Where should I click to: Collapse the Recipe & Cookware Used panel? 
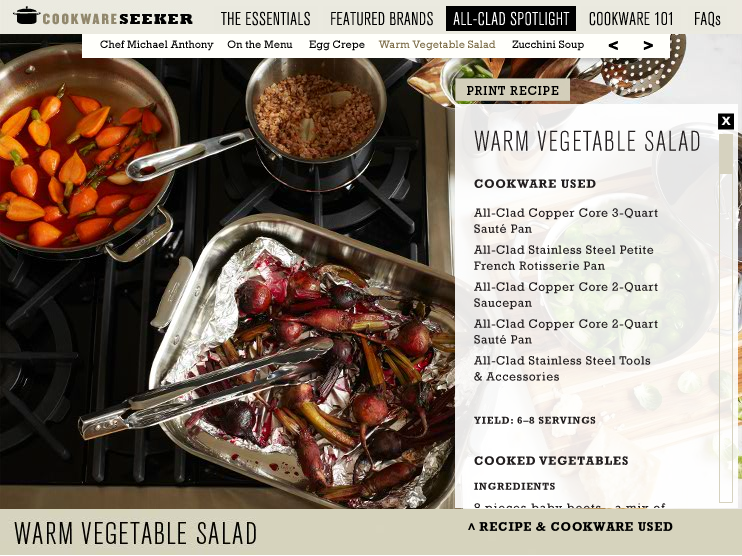tap(570, 527)
